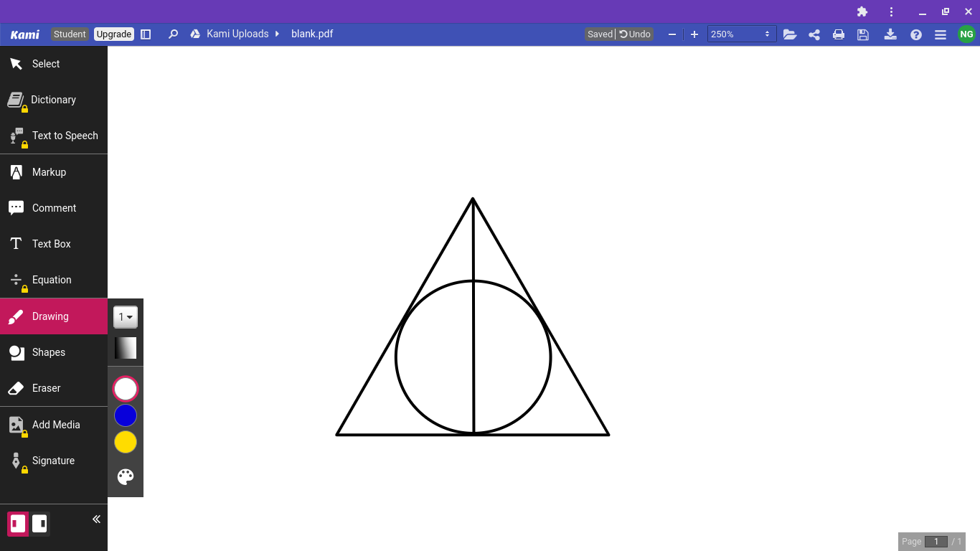Dock toolbar to the left side
This screenshot has height=551, width=980.
click(18, 524)
